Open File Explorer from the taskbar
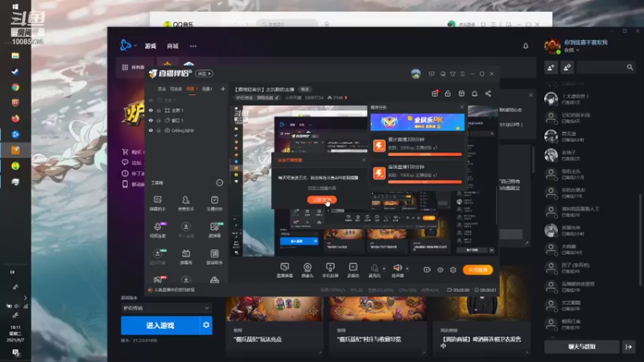Image resolution: width=644 pixels, height=362 pixels. 15,56
